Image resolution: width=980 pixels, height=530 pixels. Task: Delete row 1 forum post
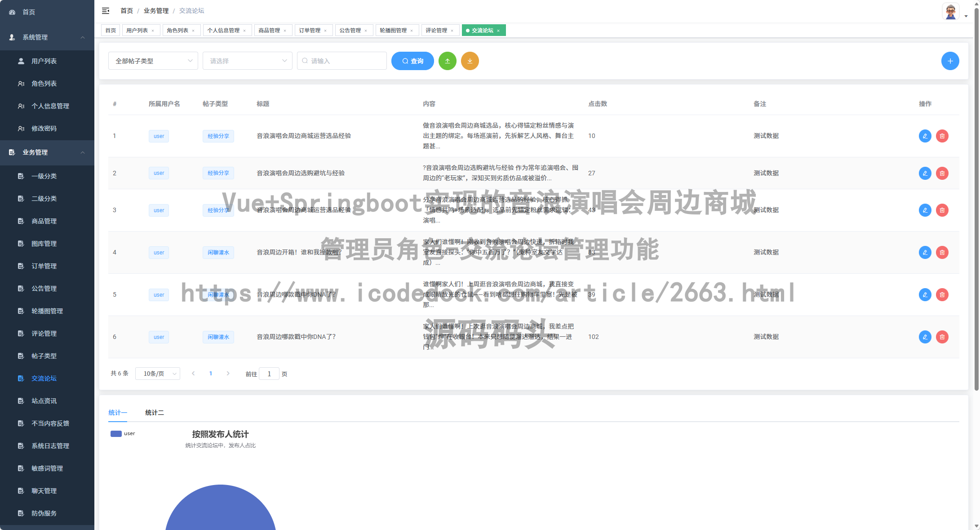click(x=942, y=136)
